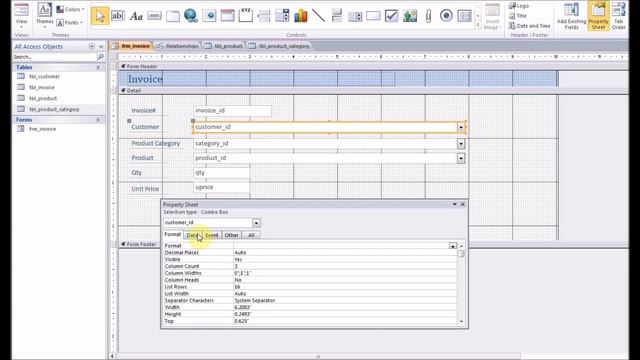Viewport: 640px width, 360px height.
Task: Choose the Check Box control tool
Action: tap(391, 16)
